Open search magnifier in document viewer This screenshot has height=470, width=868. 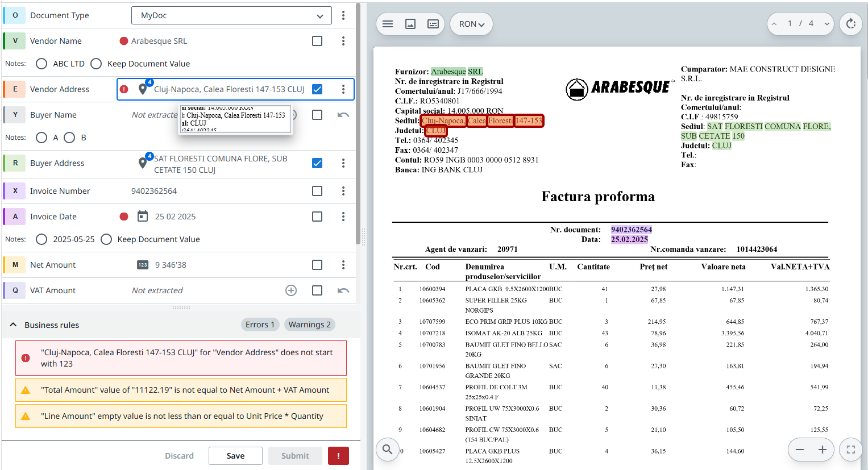(387, 450)
